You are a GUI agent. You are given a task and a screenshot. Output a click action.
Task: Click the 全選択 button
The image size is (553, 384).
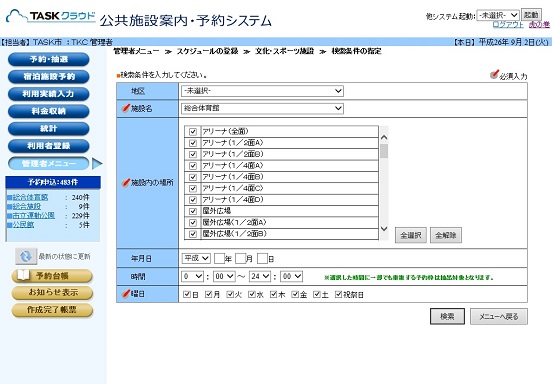pyautogui.click(x=411, y=235)
